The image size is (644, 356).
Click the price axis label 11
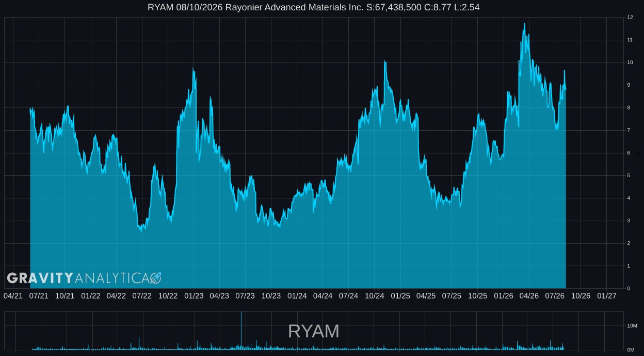coord(630,40)
